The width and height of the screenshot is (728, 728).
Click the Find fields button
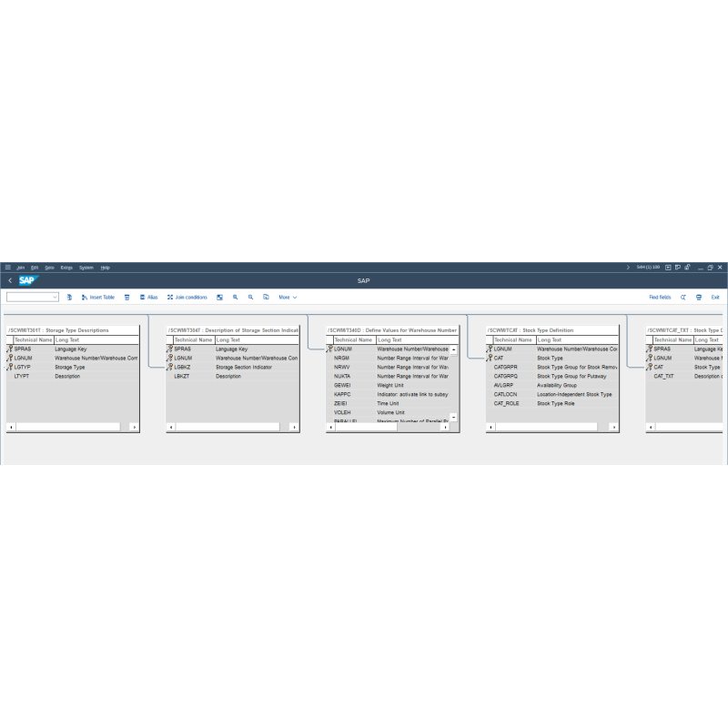(660, 298)
